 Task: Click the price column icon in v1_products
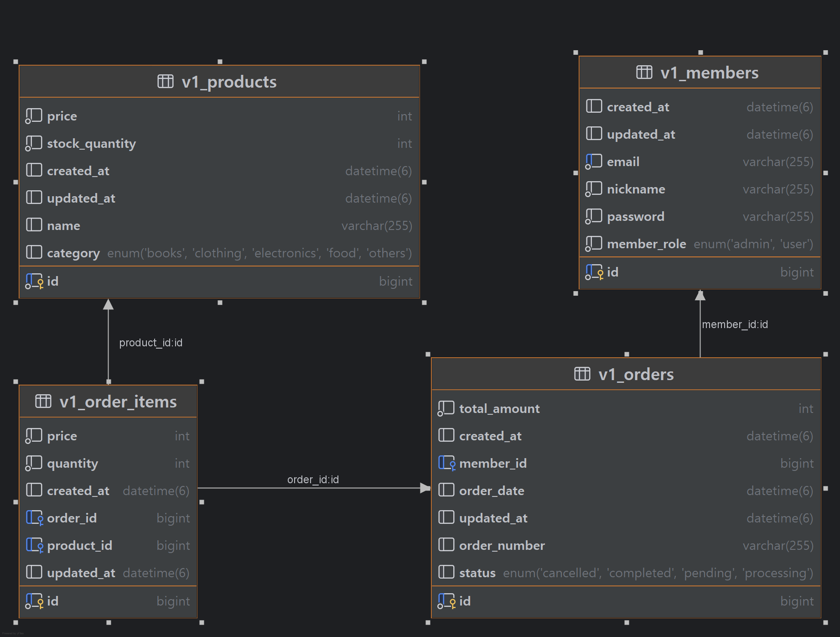click(x=34, y=116)
